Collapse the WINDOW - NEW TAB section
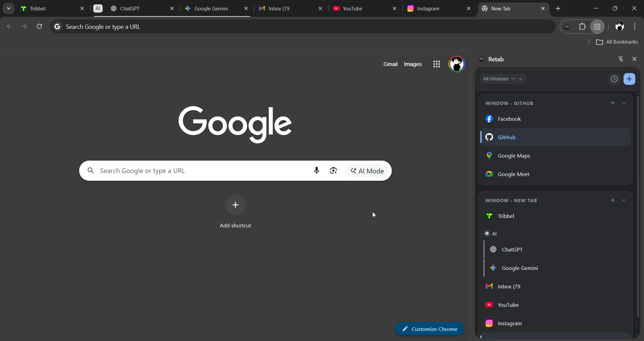This screenshot has width=644, height=341. tap(624, 200)
